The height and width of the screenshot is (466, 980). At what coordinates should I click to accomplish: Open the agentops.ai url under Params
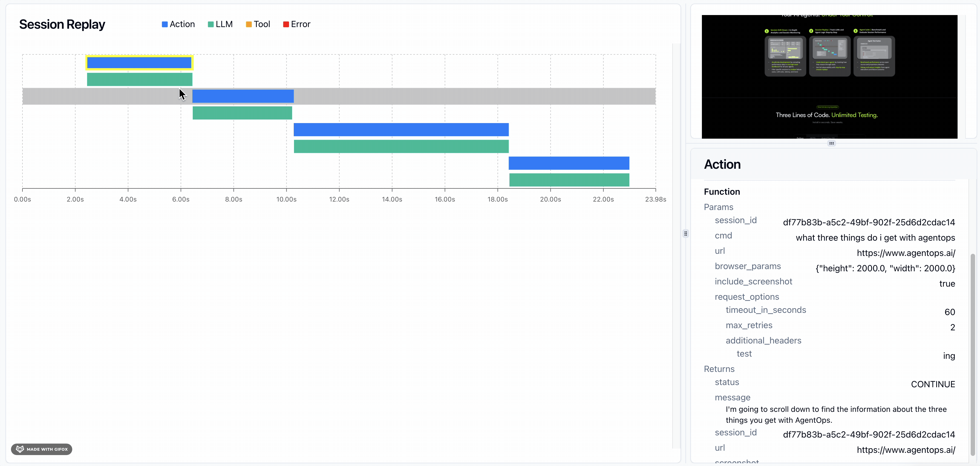pyautogui.click(x=906, y=253)
